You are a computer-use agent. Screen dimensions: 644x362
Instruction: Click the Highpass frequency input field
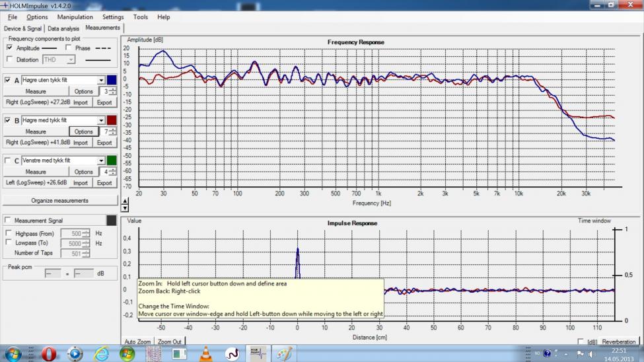coord(71,233)
